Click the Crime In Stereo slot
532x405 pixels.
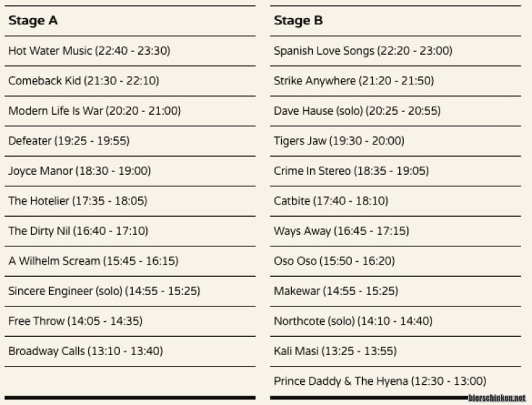click(351, 171)
